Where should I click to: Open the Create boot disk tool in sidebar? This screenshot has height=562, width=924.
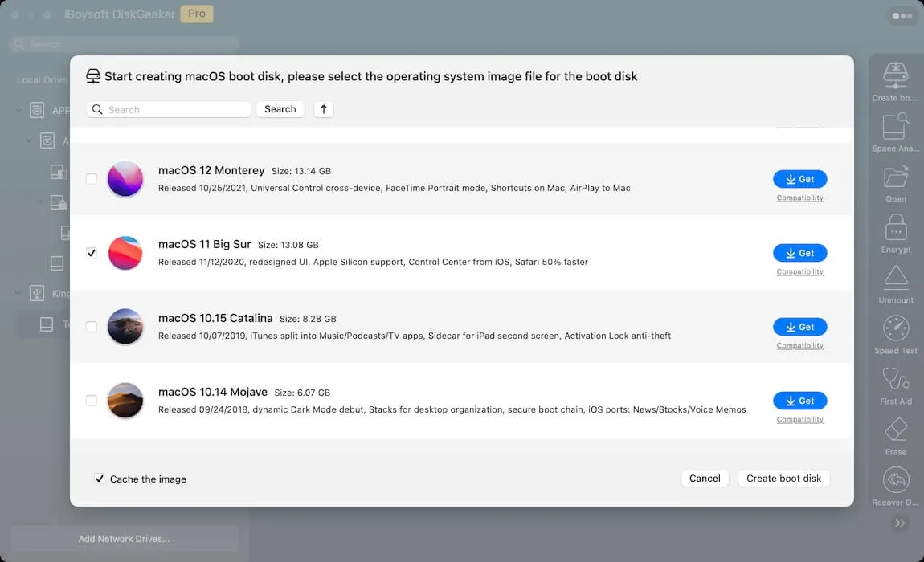coord(895,82)
